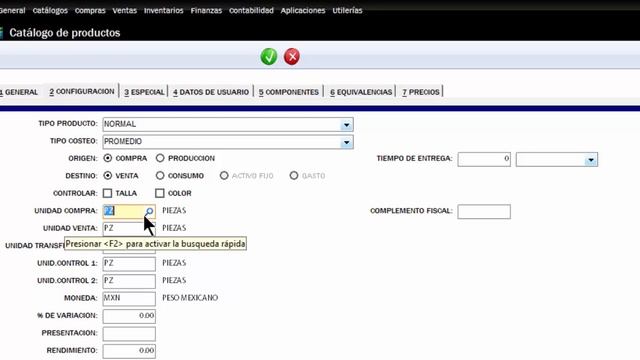Click the PESO MEXICANO currency description
This screenshot has width=640, height=360.
pos(190,298)
